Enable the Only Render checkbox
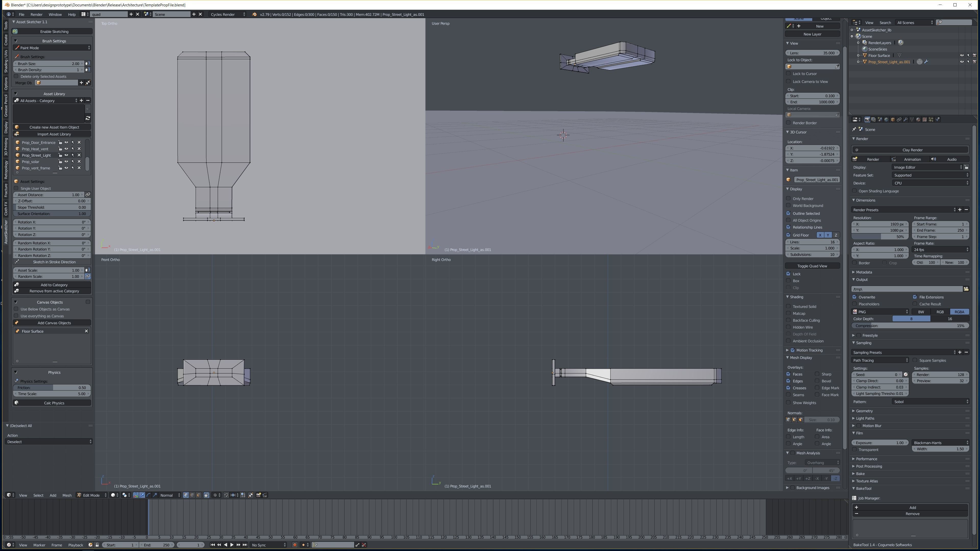Image resolution: width=980 pixels, height=551 pixels. tap(789, 198)
